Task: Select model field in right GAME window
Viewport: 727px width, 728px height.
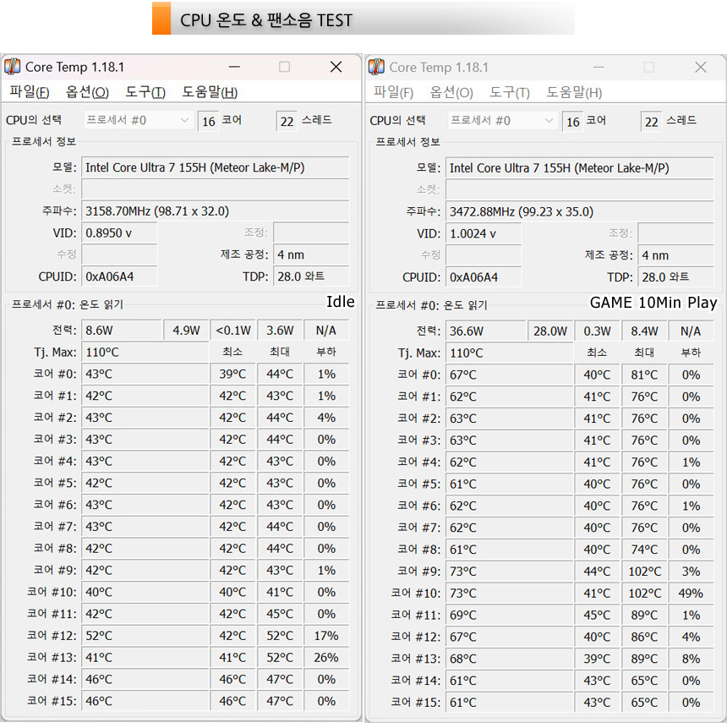Action: tap(579, 168)
